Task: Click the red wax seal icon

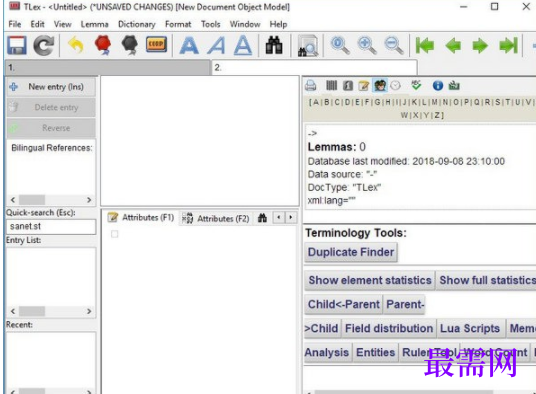Action: coord(103,45)
